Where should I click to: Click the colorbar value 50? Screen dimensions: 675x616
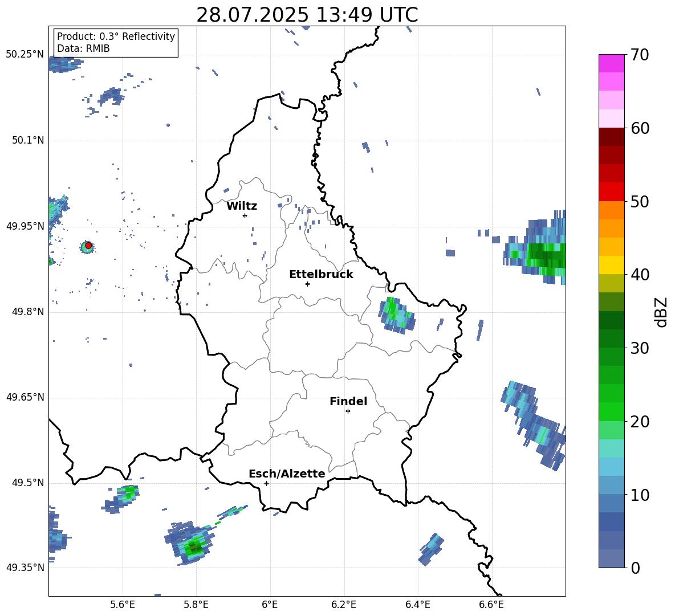640,201
